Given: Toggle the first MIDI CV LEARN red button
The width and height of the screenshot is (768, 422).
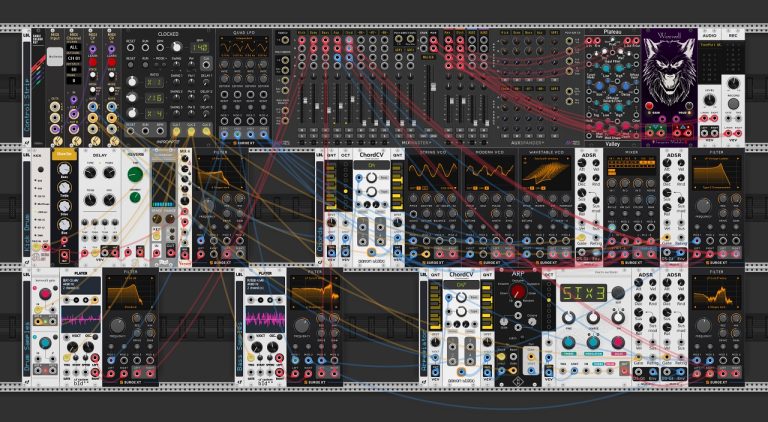Looking at the screenshot, I should [92, 63].
